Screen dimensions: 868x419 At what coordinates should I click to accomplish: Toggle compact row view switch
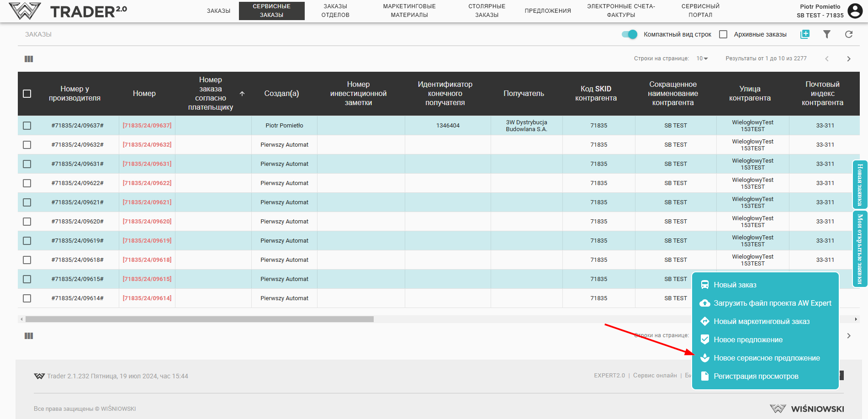(x=630, y=34)
